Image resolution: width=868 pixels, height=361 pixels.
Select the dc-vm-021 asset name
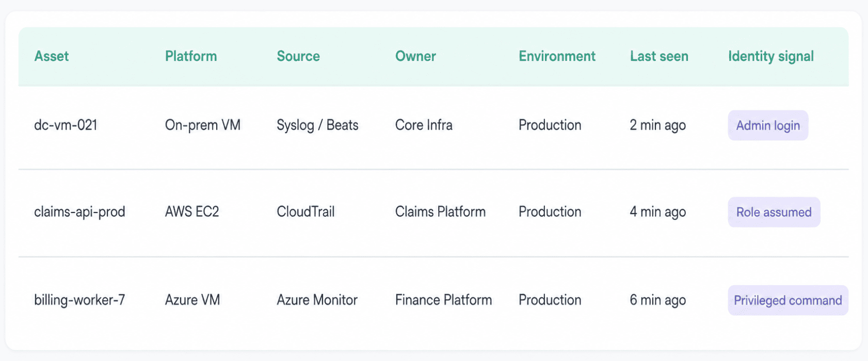click(x=66, y=125)
